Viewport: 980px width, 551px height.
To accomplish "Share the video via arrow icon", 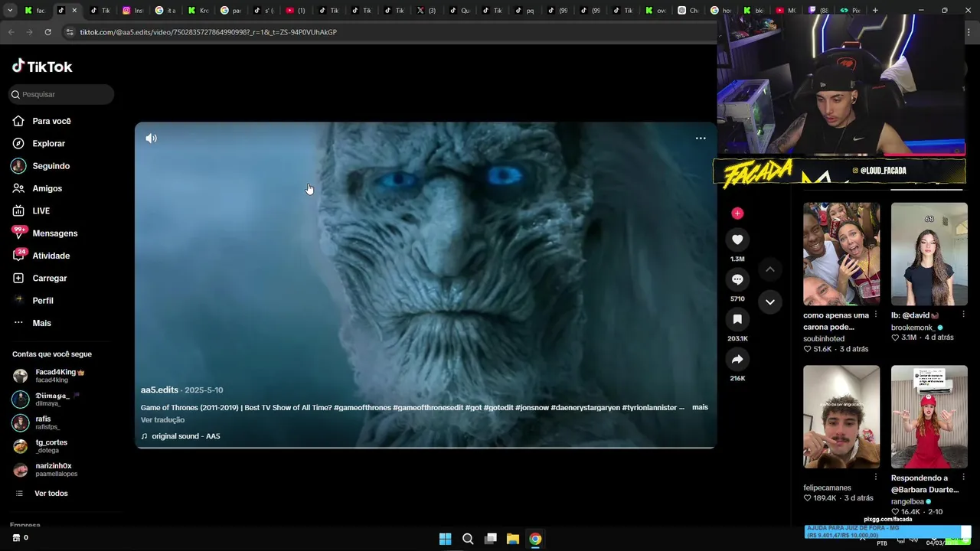I will (x=737, y=359).
